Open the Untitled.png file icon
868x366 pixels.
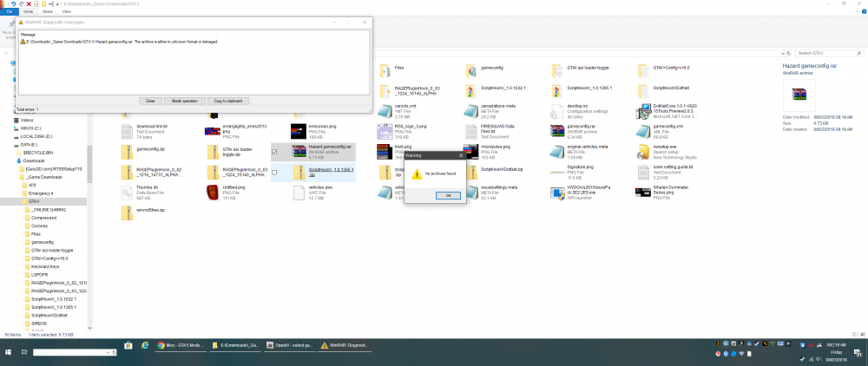[x=212, y=192]
